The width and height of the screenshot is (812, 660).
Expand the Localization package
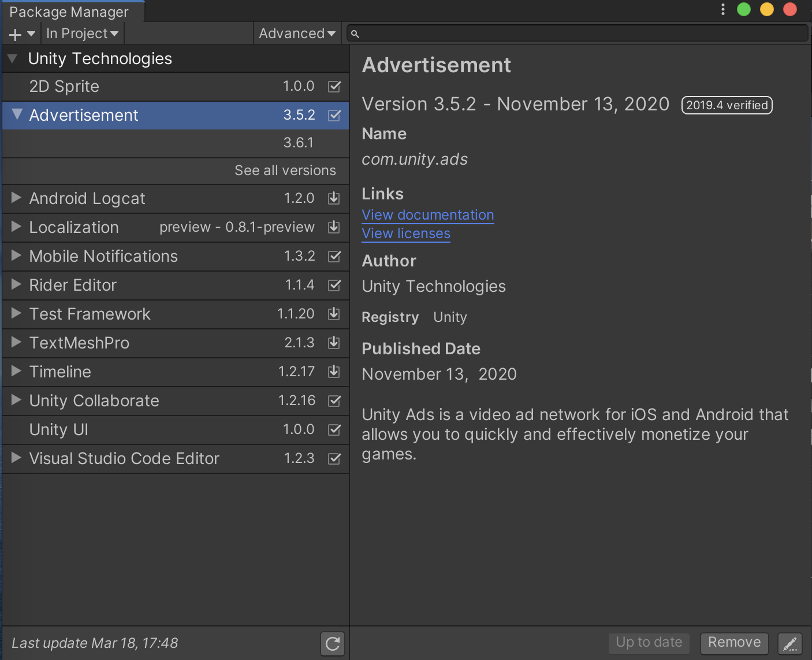tap(16, 227)
